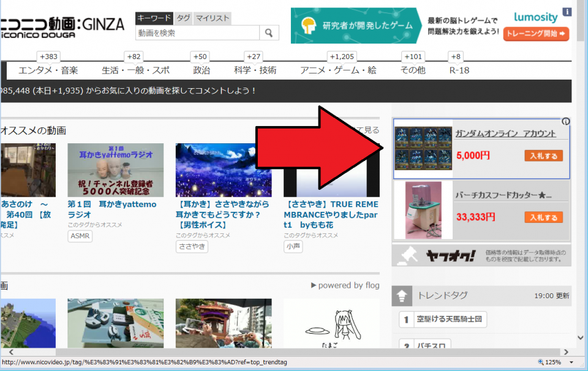Image resolution: width=588 pixels, height=371 pixels.
Task: Switch to the キーワード search tab
Action: [155, 18]
